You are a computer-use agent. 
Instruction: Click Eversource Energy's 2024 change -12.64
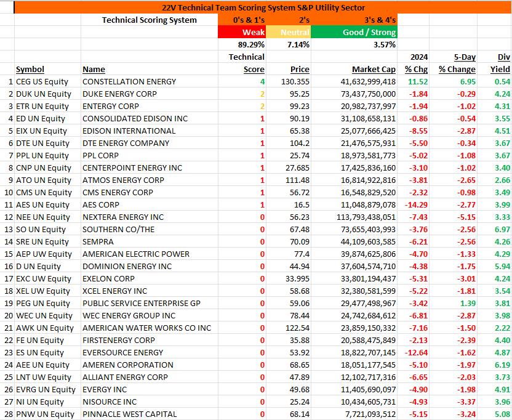click(x=413, y=352)
